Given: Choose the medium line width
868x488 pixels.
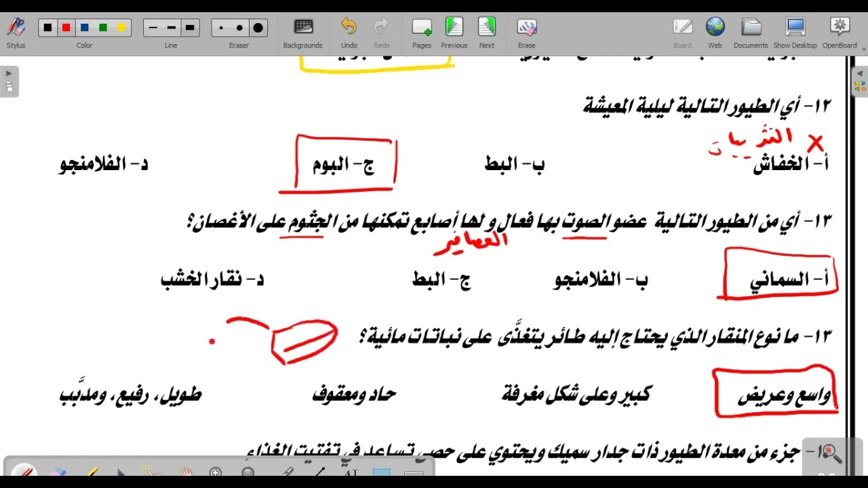Looking at the screenshot, I should pos(171,28).
